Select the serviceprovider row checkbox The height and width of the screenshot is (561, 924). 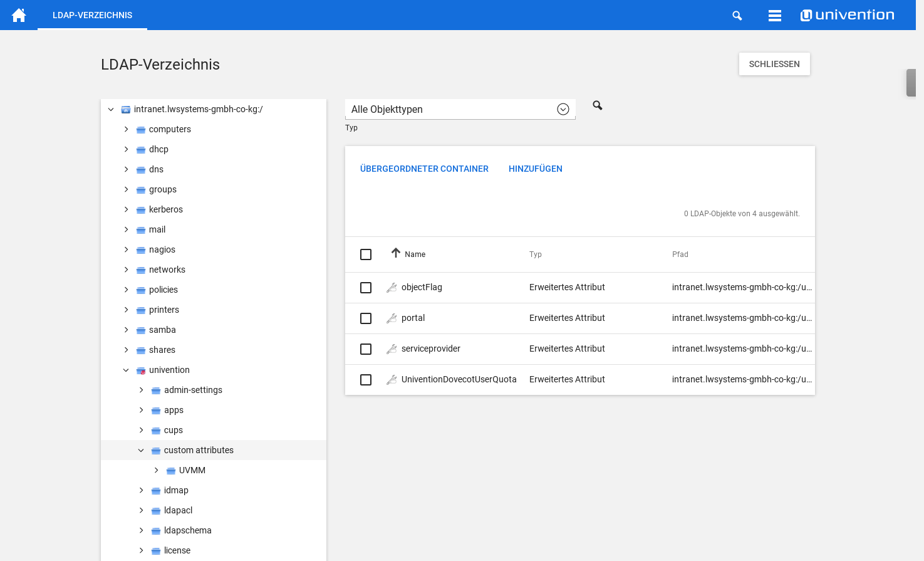pyautogui.click(x=366, y=349)
